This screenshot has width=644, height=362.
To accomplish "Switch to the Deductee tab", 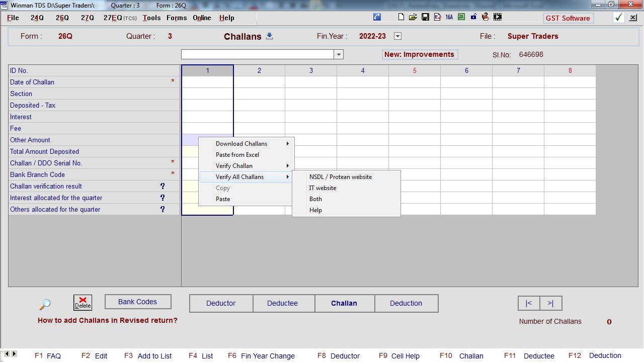I will pos(283,303).
